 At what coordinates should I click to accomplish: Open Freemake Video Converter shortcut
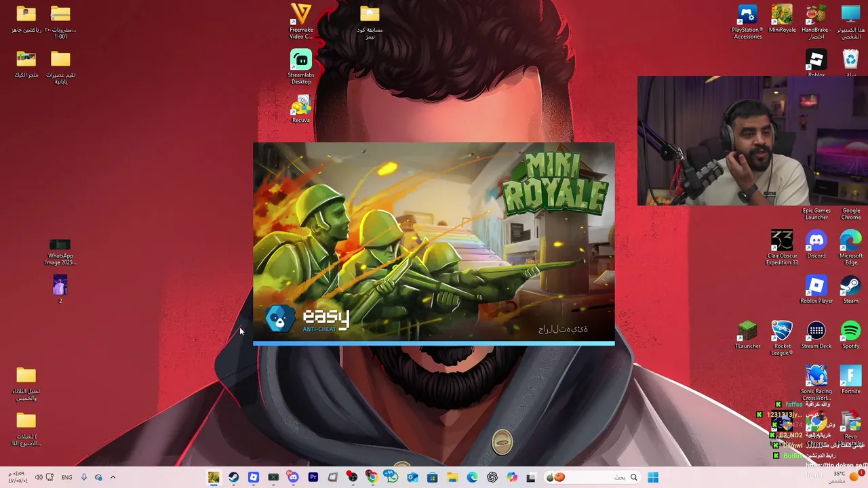click(301, 21)
